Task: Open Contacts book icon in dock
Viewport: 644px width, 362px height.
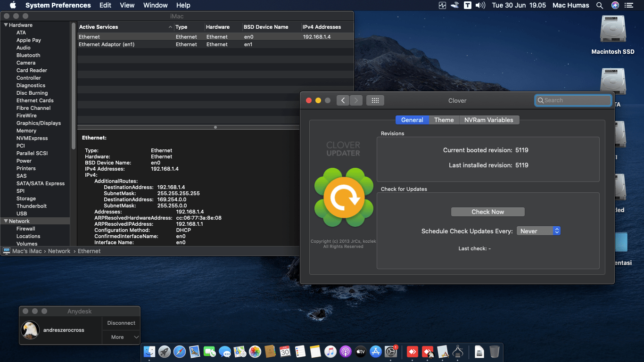Action: [x=270, y=352]
